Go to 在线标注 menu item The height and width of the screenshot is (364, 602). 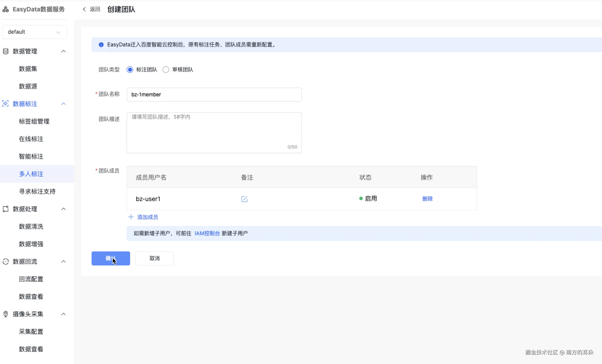[31, 139]
